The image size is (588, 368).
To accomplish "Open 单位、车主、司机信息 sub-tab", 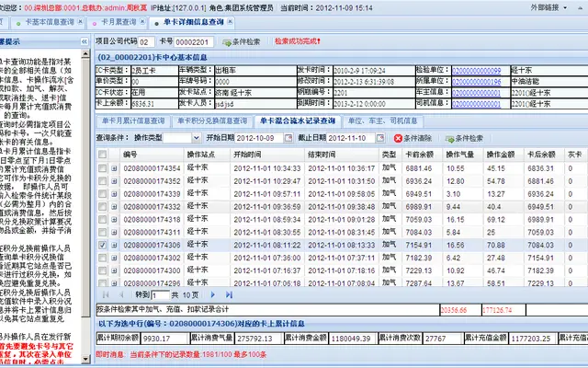I will pyautogui.click(x=383, y=121).
